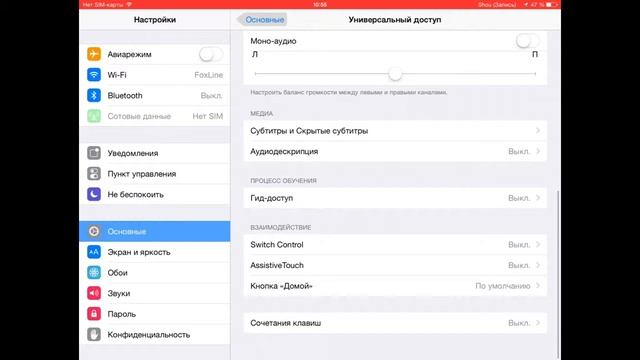Tap the Уведомления icon

94,153
